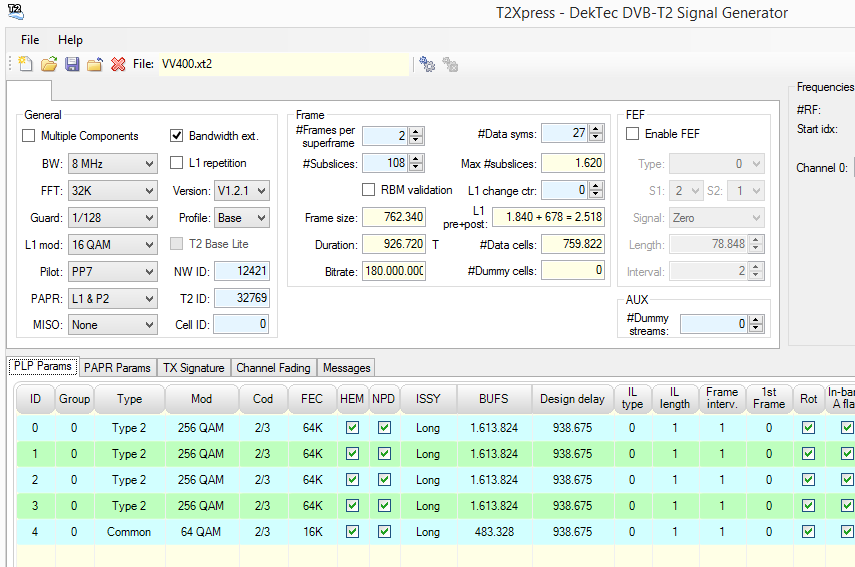Open the MISO None dropdown
855x567 pixels.
[113, 325]
